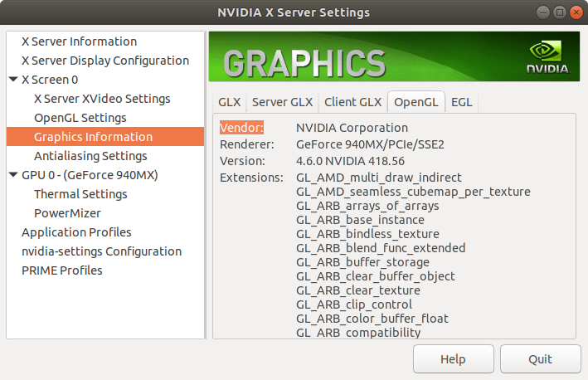
Task: Click GL_ARB_bindless_texture extension
Action: pos(368,234)
